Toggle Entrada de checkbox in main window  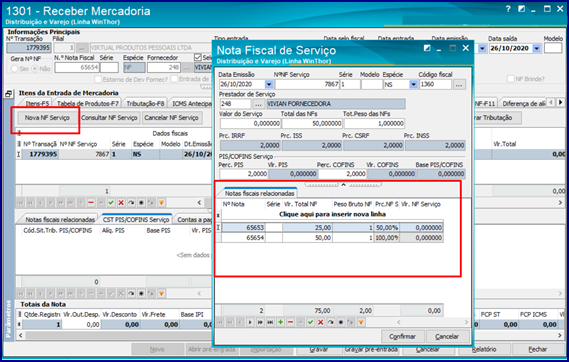(x=174, y=79)
